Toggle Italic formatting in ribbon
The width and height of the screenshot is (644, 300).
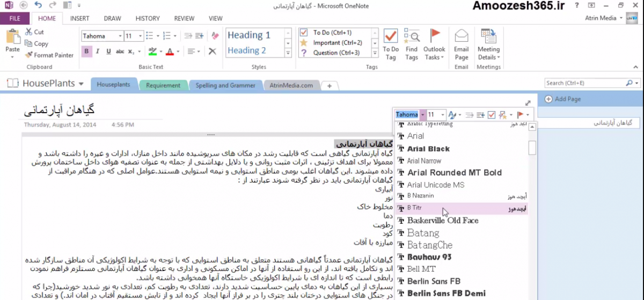click(98, 52)
